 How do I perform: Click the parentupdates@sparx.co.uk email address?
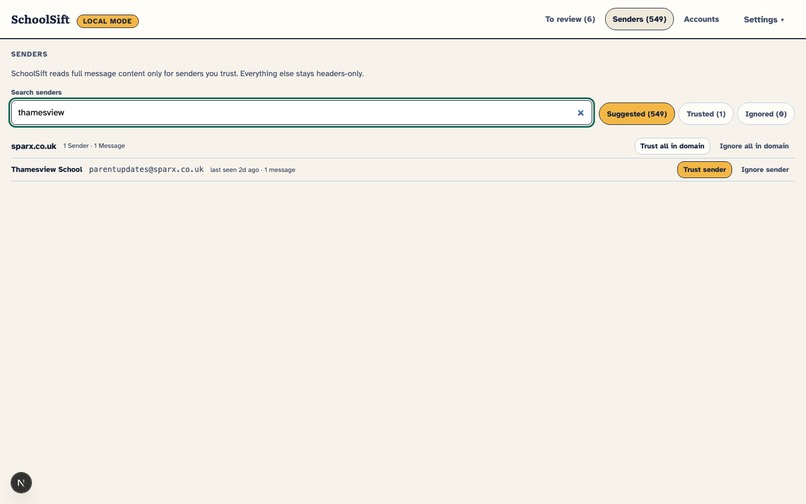(x=146, y=169)
